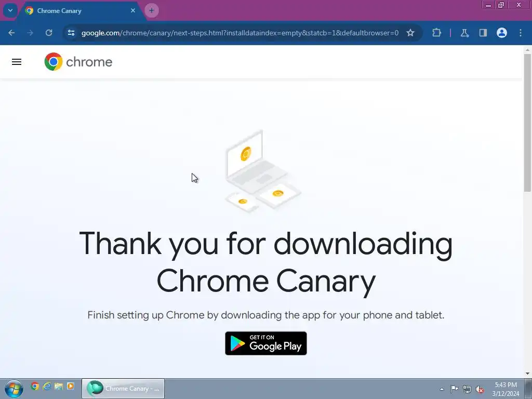
Task: Click the scrollbar up arrow
Action: 527,50
